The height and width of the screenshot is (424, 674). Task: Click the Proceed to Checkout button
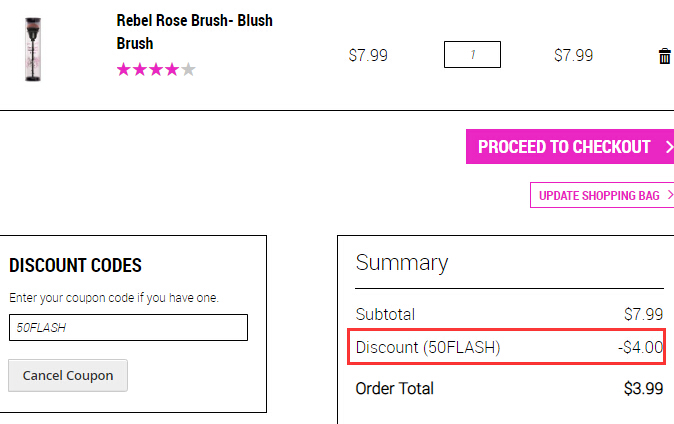[x=570, y=147]
